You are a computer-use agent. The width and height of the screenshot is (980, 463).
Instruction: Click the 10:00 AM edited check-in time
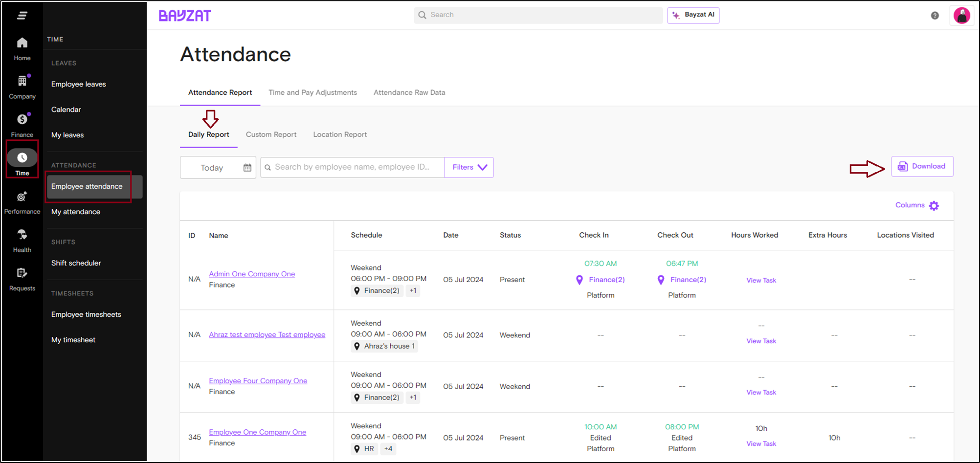click(x=601, y=427)
